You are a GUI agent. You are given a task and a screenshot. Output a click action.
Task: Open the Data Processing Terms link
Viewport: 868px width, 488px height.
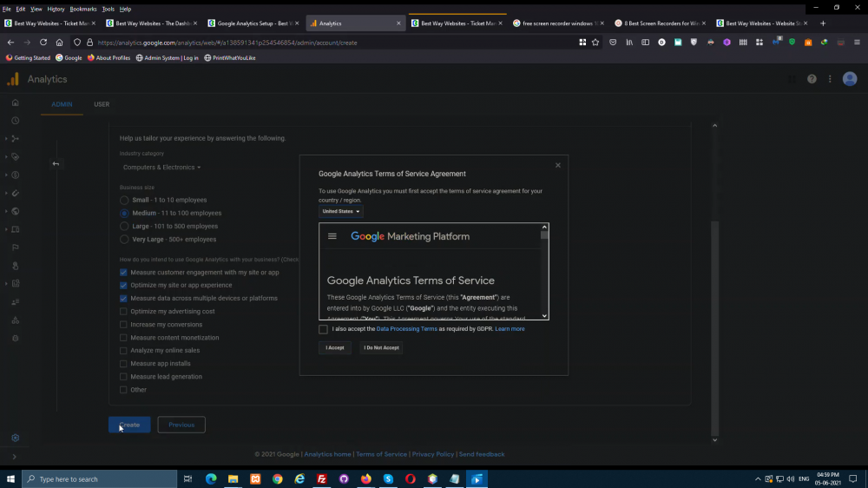pos(407,329)
